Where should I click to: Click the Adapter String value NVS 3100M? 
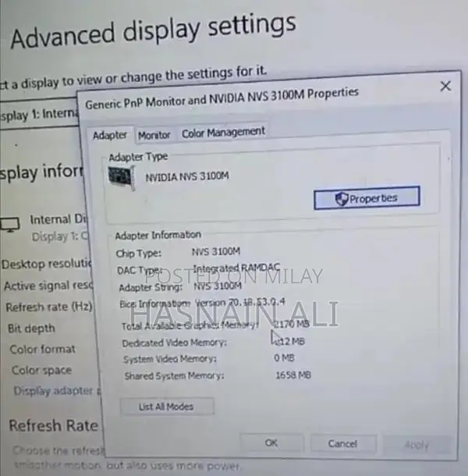218,286
